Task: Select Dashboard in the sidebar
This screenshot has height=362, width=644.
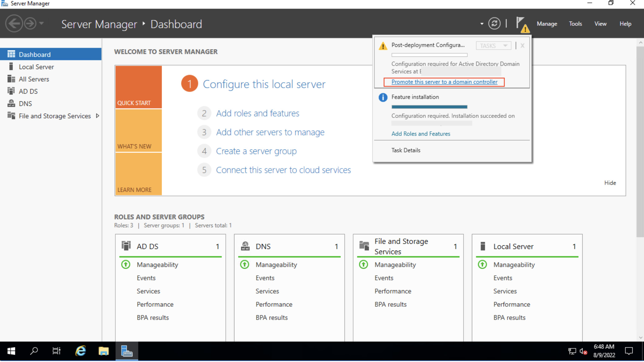Action: click(51, 54)
